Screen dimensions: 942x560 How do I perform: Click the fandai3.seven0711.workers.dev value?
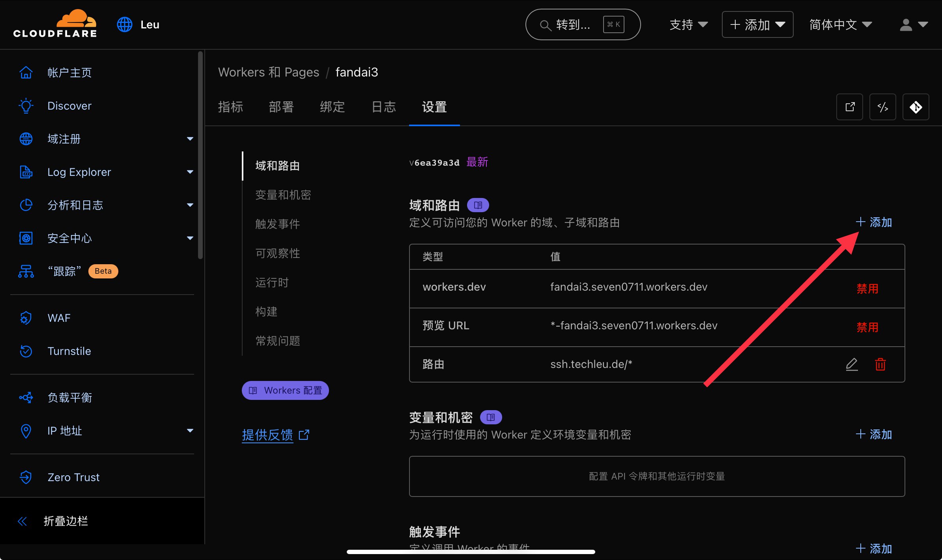(x=629, y=287)
